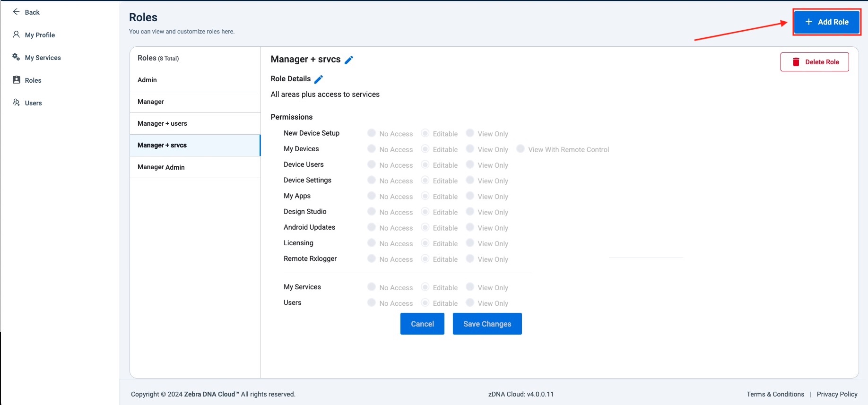868x405 pixels.
Task: Select View With Remote Control for My Devices
Action: (521, 149)
